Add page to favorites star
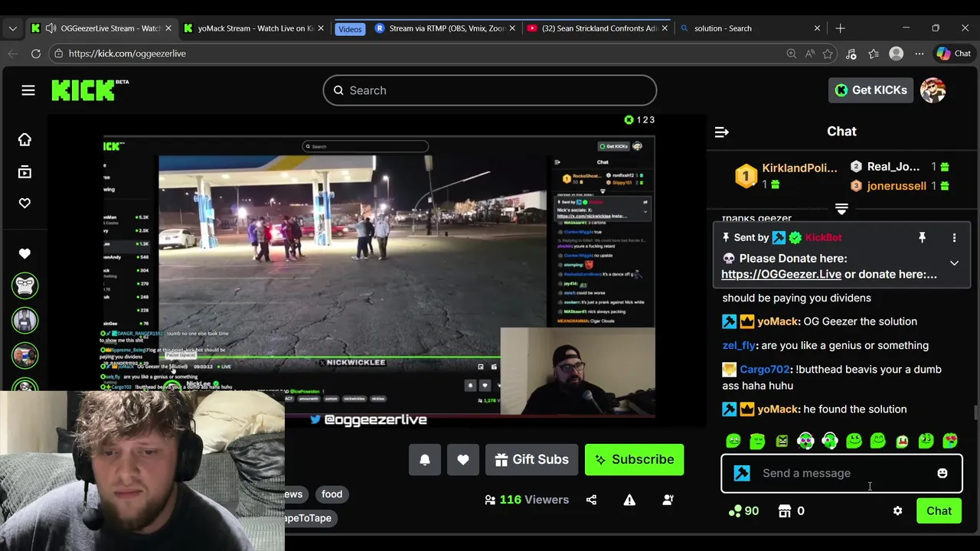Viewport: 980px width, 551px height. 828,54
